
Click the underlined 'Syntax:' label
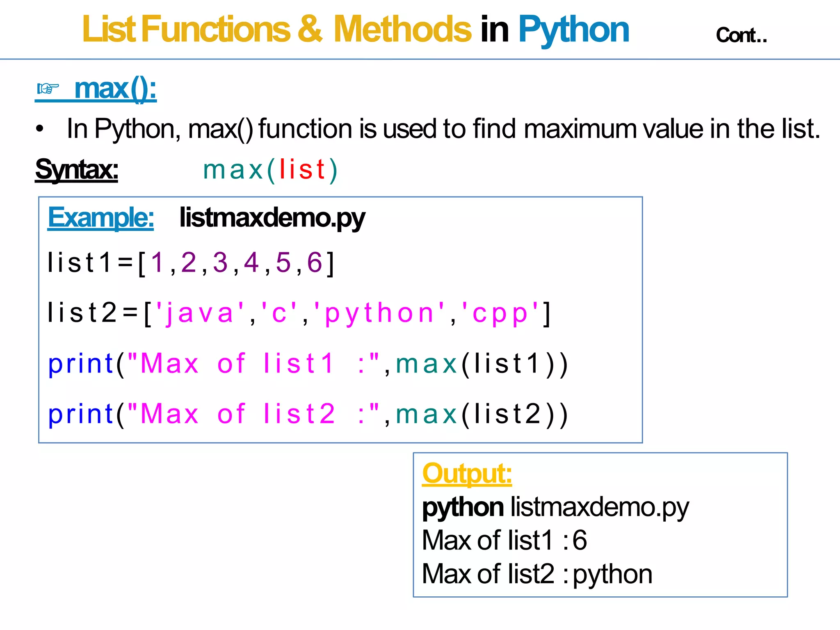(x=77, y=170)
